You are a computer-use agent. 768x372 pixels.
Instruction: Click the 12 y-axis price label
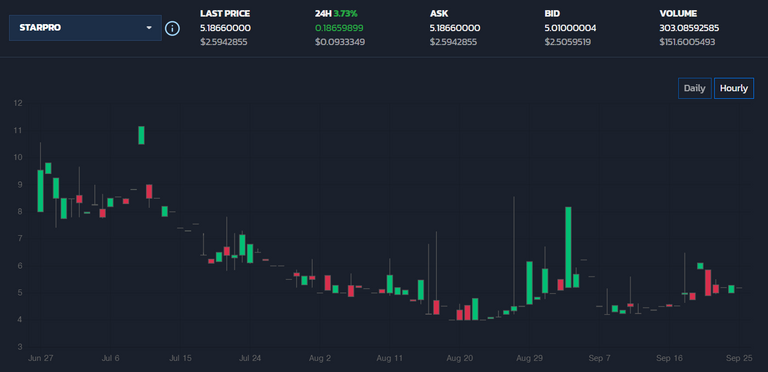[18, 103]
